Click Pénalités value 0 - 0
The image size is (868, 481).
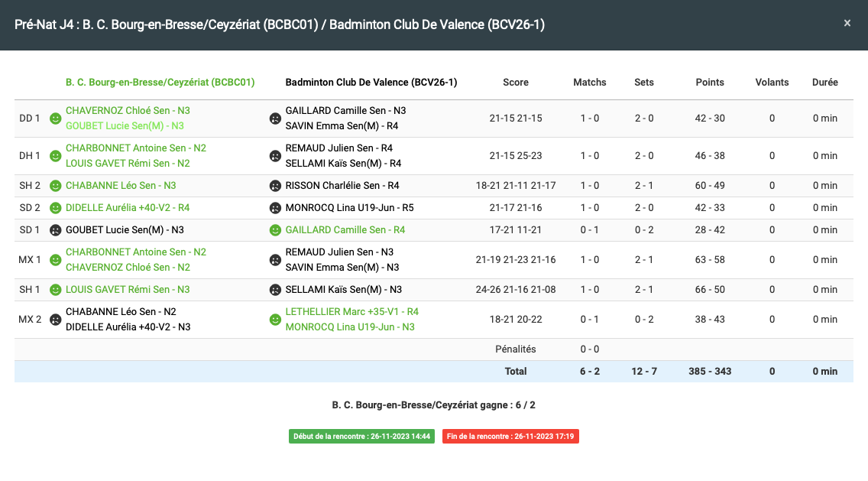(x=590, y=349)
